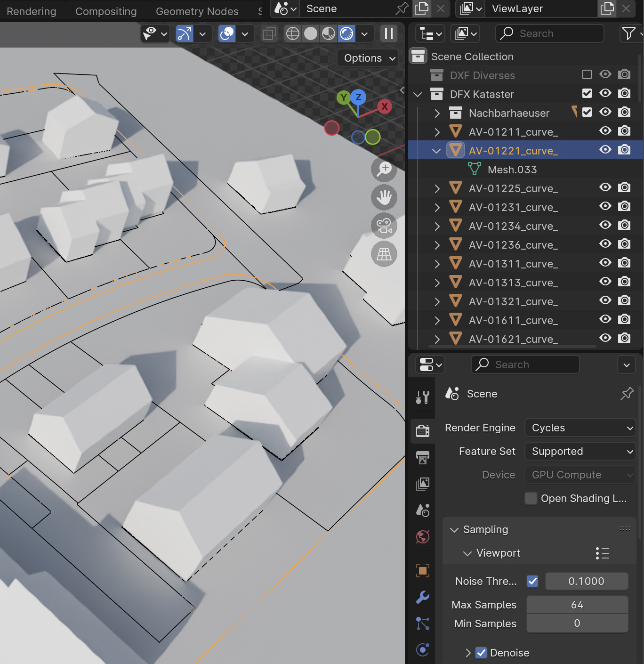644x664 pixels.
Task: Switch to the Compositing workspace tab
Action: click(x=106, y=11)
